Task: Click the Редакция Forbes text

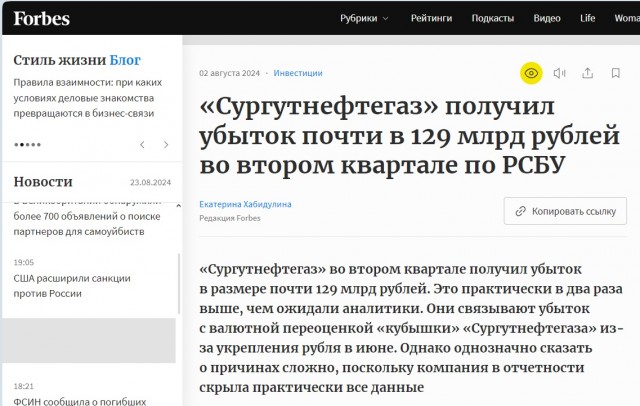Action: click(230, 218)
